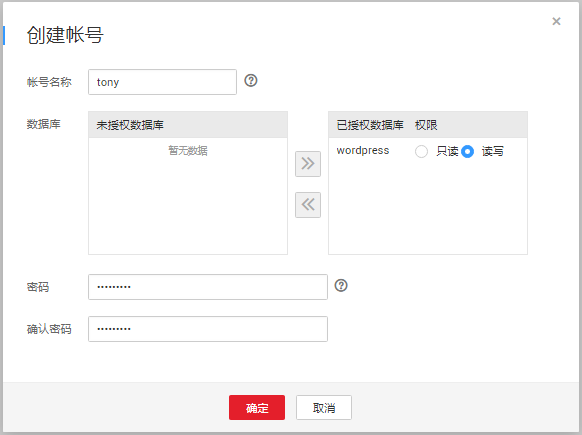
Task: Click the help icon beside account name field
Action: click(251, 81)
